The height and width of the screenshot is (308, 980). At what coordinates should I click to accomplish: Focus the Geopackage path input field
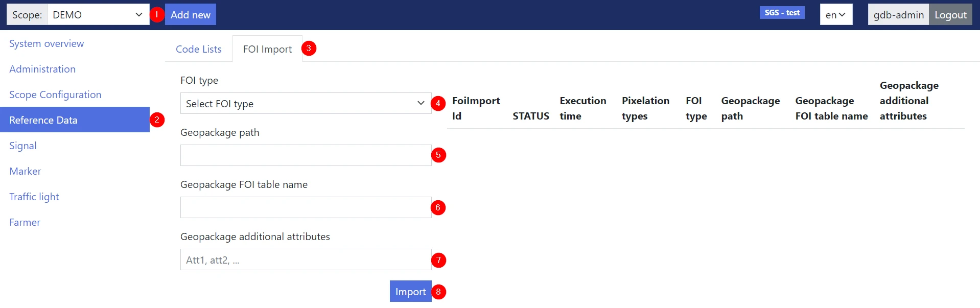(305, 155)
